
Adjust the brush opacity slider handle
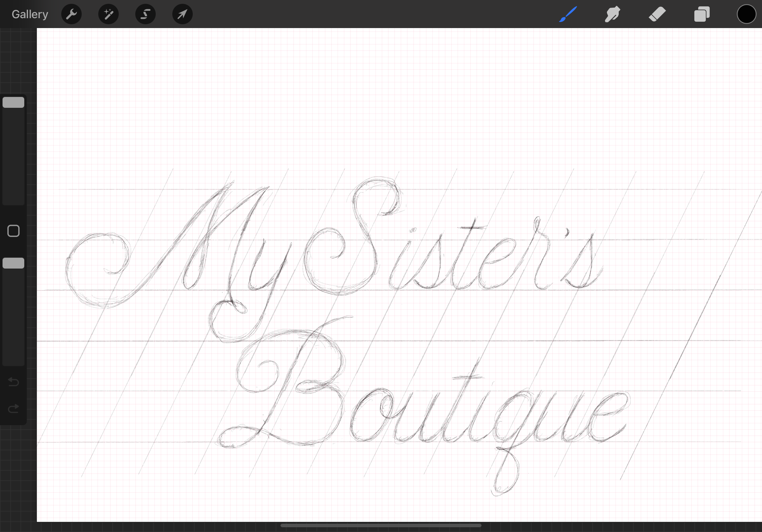click(13, 263)
